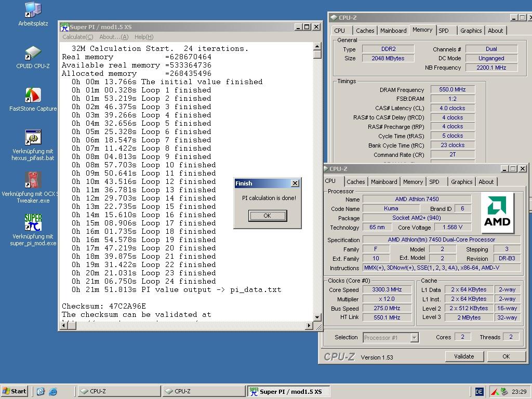Click Super PI vertical scrollbar up arrow
Image resolution: width=532 pixels, height=399 pixels.
coord(317,46)
